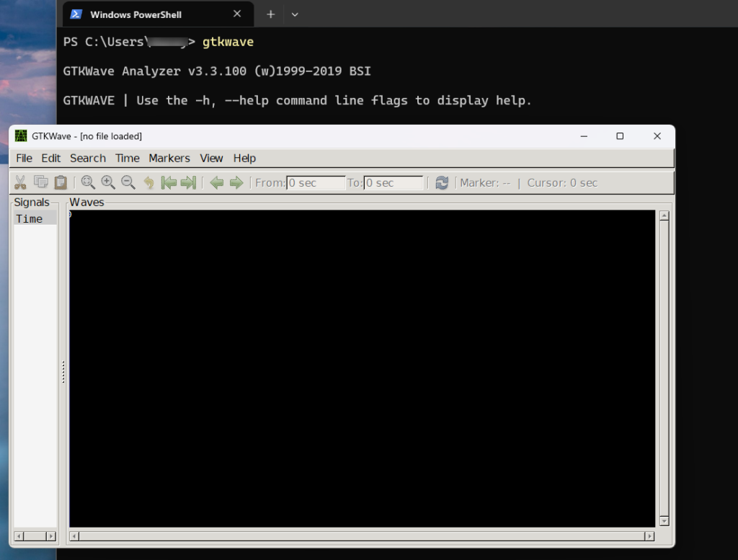
Task: Click the Zoom Out magnifier icon
Action: click(128, 182)
